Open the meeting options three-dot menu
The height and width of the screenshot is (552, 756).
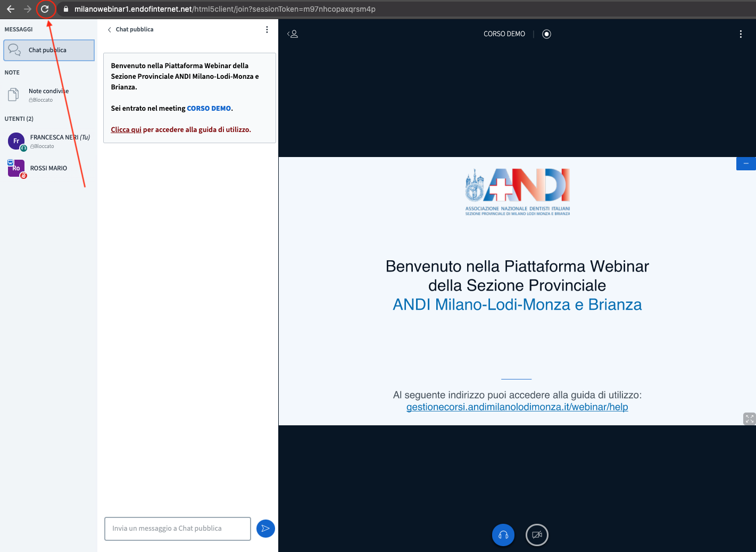point(741,34)
